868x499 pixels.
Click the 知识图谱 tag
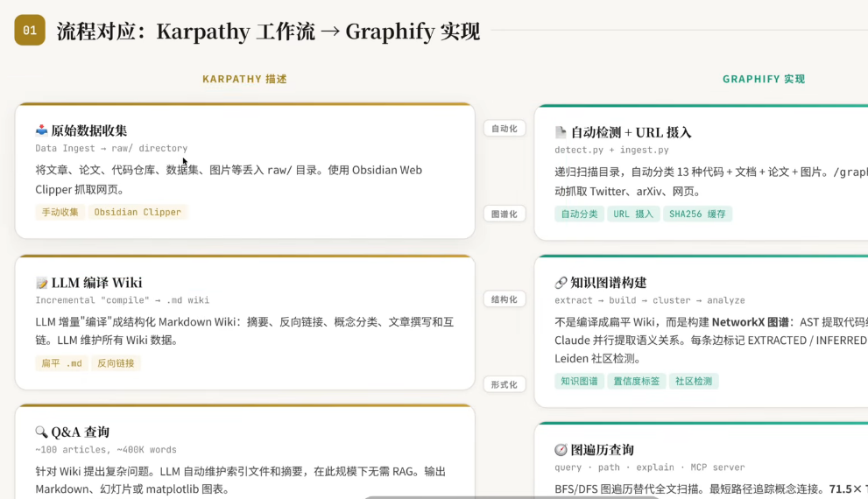click(579, 381)
